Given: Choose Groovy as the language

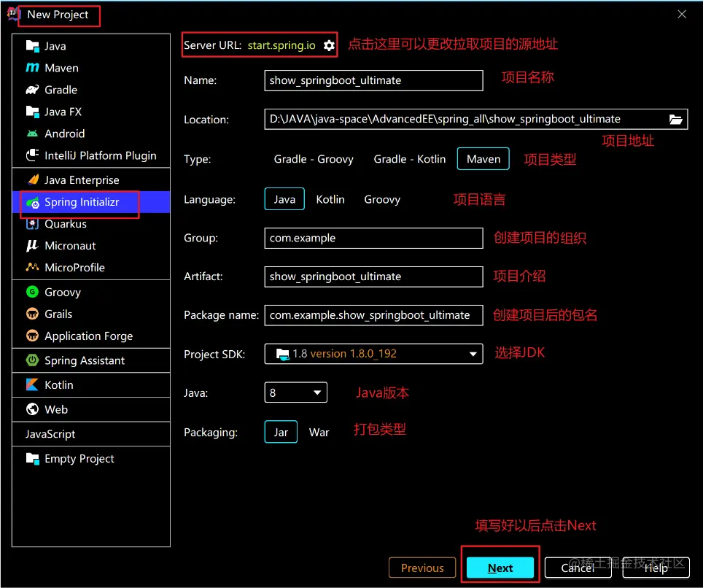Looking at the screenshot, I should pos(382,199).
